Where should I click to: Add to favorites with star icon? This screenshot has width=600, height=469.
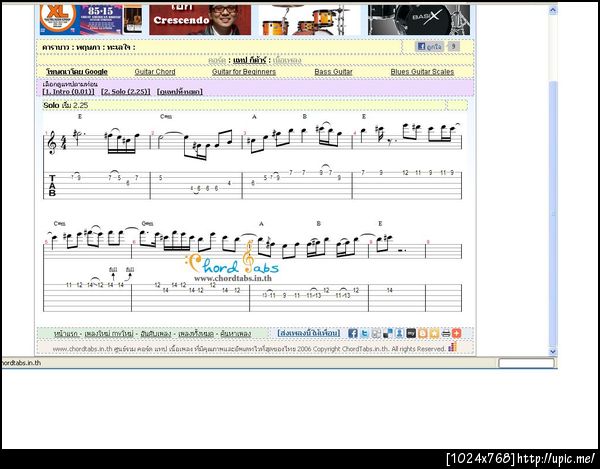click(x=434, y=333)
